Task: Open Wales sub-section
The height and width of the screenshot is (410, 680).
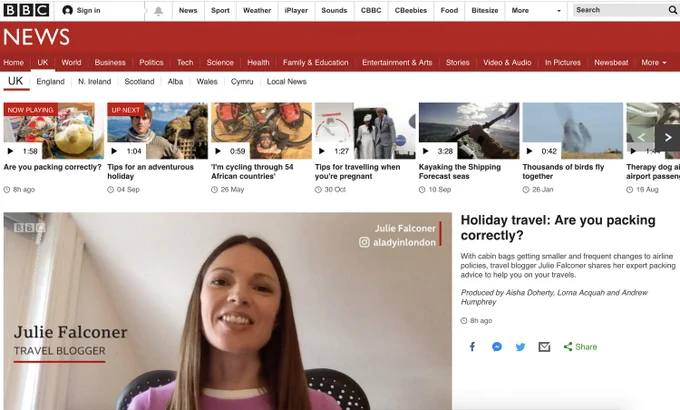Action: click(x=207, y=82)
